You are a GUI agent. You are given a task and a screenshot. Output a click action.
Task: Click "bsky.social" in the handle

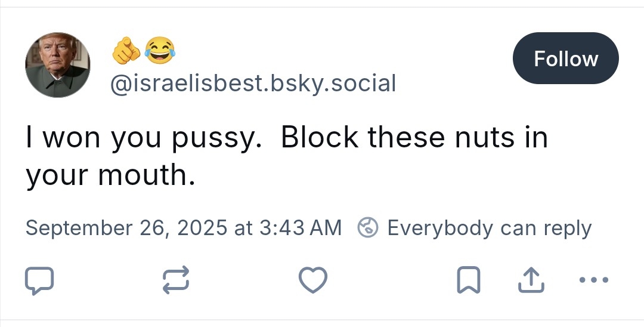point(333,84)
